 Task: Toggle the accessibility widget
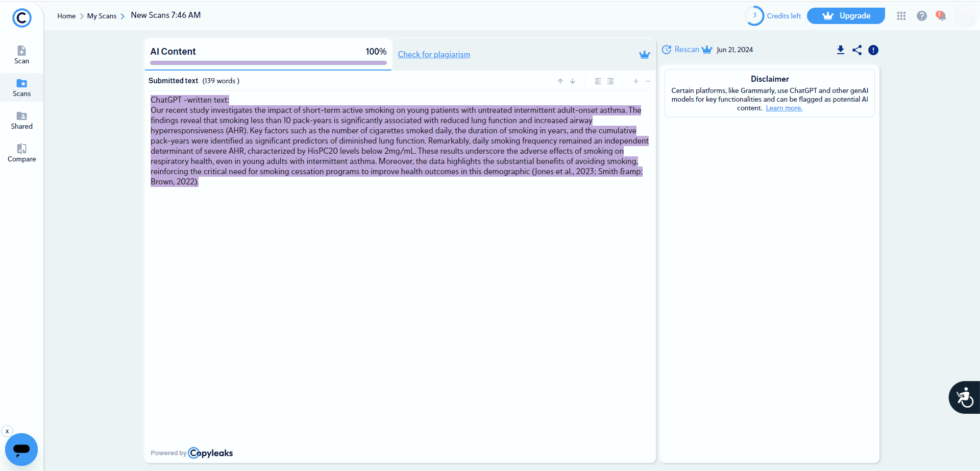click(x=964, y=397)
